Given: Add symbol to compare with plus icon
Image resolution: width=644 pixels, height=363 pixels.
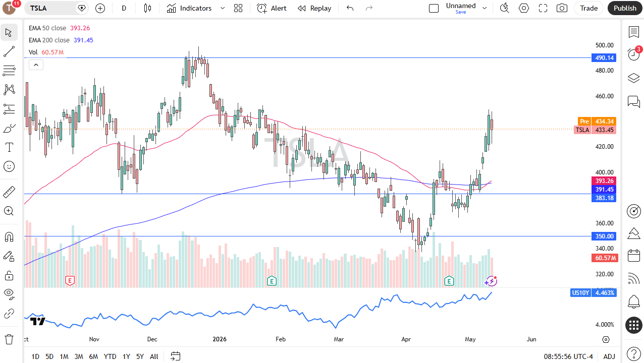Looking at the screenshot, I should [x=100, y=8].
